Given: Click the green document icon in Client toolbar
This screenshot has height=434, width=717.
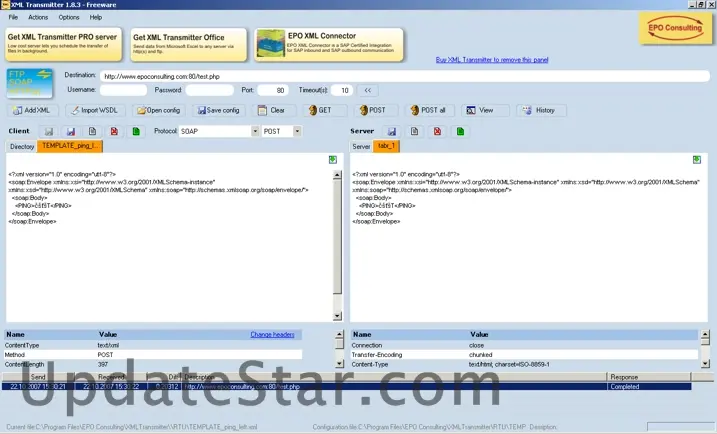Looking at the screenshot, I should click(136, 132).
